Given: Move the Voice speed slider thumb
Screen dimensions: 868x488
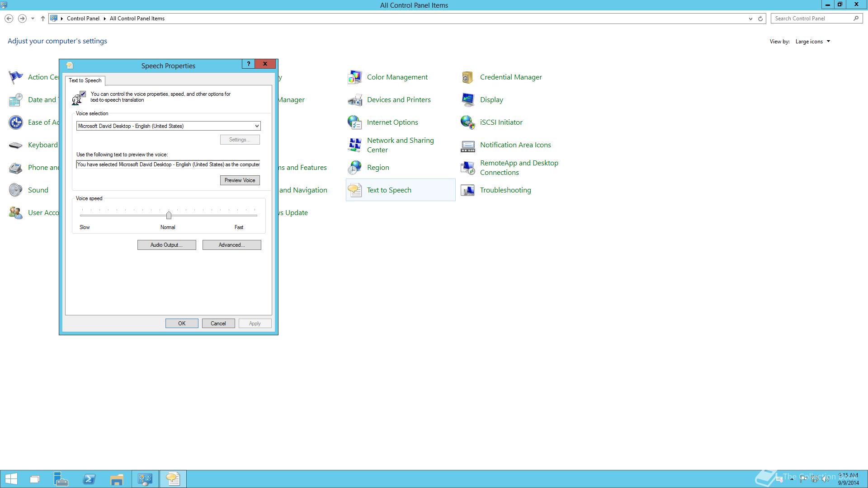Looking at the screenshot, I should (169, 215).
